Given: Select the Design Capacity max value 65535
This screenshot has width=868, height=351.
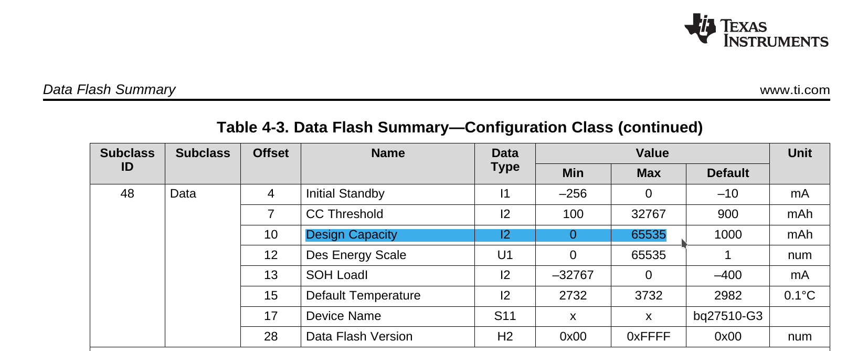Looking at the screenshot, I should click(649, 235).
